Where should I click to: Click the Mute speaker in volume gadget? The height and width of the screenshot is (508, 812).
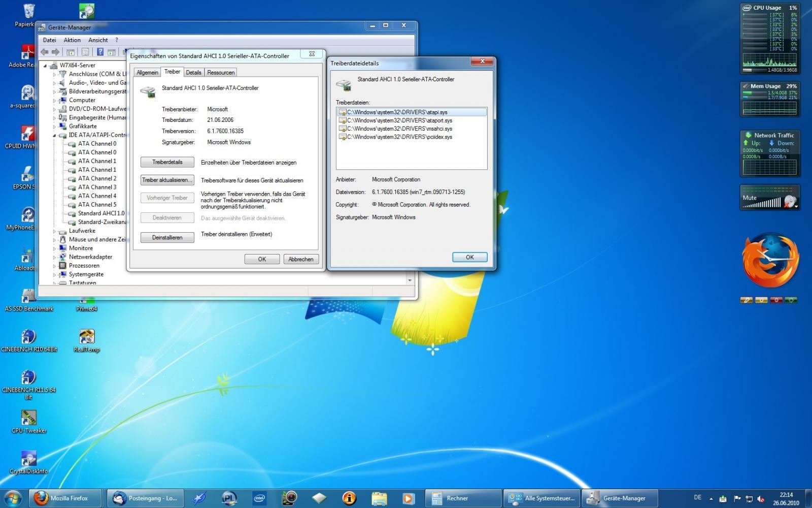coord(789,201)
